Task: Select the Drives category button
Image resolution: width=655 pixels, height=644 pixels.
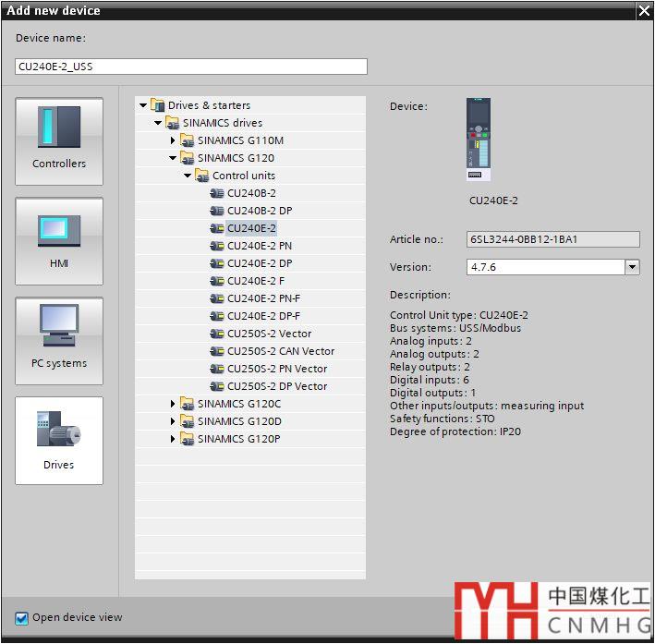Action: pyautogui.click(x=59, y=441)
